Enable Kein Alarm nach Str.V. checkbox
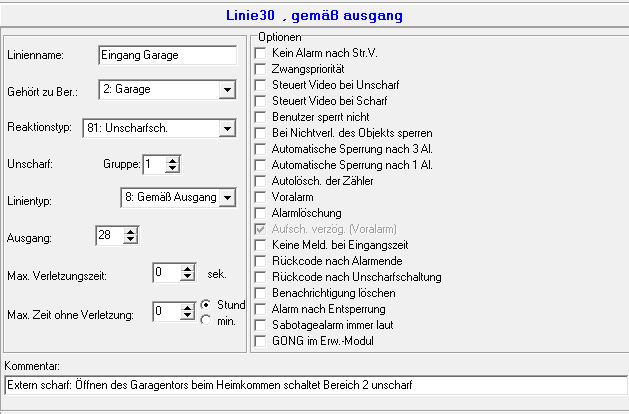 pos(261,52)
